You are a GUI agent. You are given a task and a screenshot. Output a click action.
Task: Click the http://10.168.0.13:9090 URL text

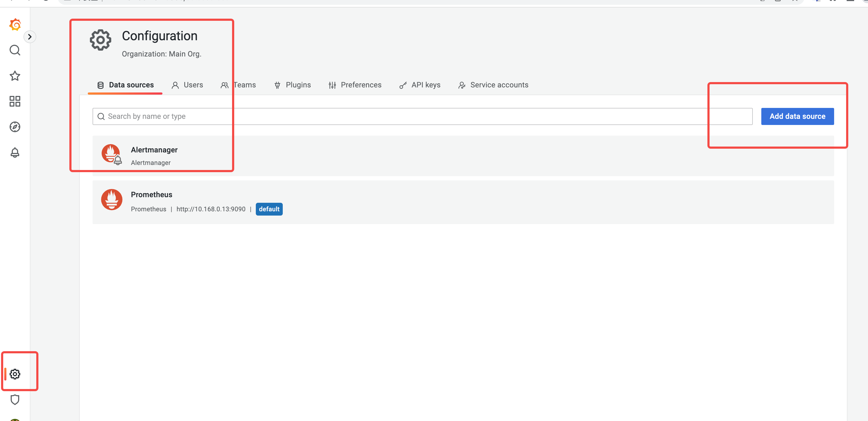pos(211,209)
